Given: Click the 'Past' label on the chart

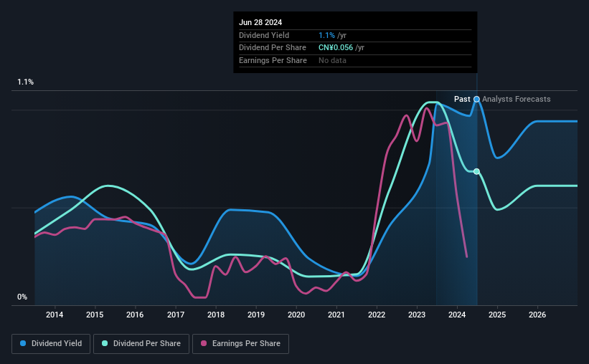Looking at the screenshot, I should [462, 99].
